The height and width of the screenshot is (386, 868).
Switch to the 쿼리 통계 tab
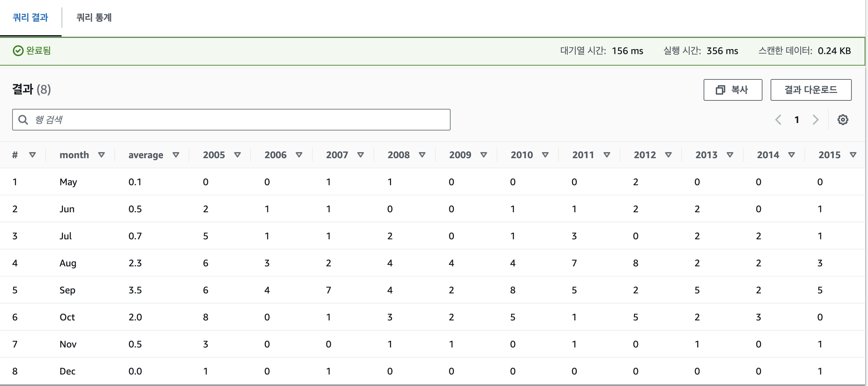pyautogui.click(x=94, y=18)
